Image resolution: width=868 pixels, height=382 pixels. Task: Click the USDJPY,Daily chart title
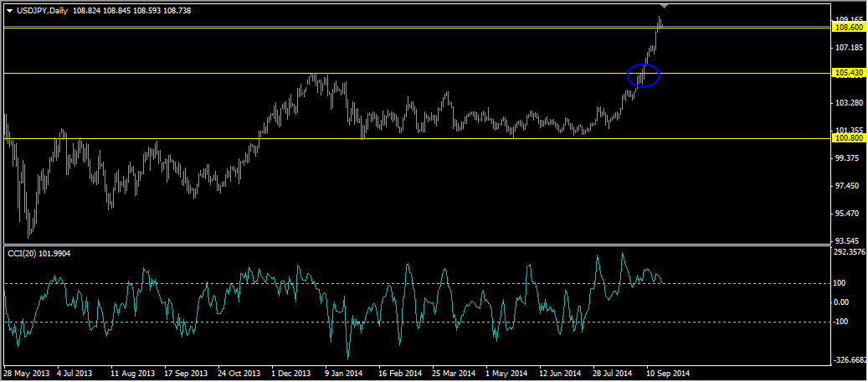pyautogui.click(x=42, y=11)
